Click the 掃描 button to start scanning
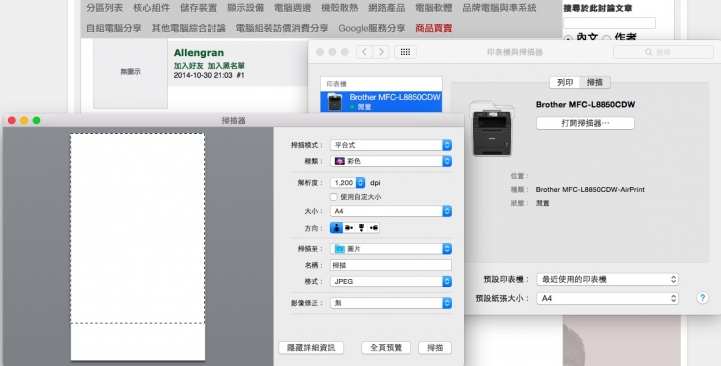 [x=435, y=348]
